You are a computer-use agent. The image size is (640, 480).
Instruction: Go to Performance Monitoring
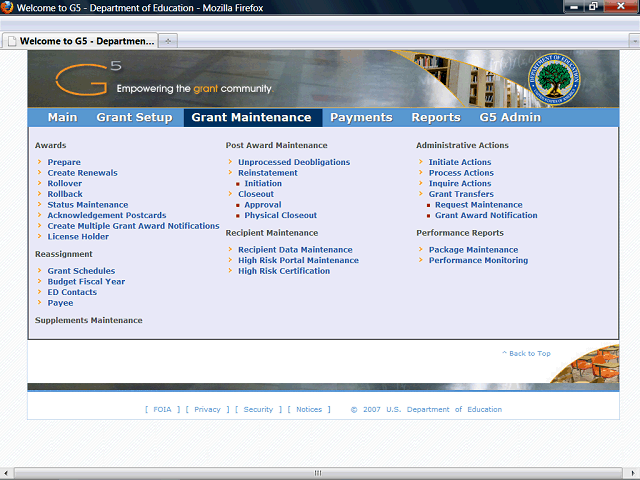[x=478, y=260]
